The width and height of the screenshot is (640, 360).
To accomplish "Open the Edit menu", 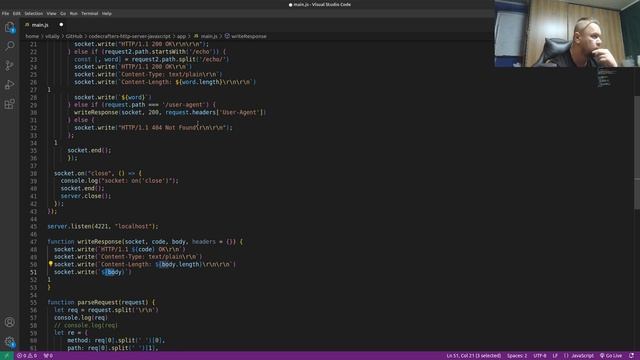I will pyautogui.click(x=16, y=13).
